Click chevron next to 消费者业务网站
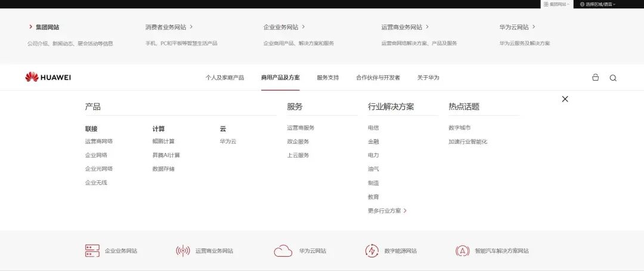Image resolution: width=644 pixels, height=271 pixels. 191,27
